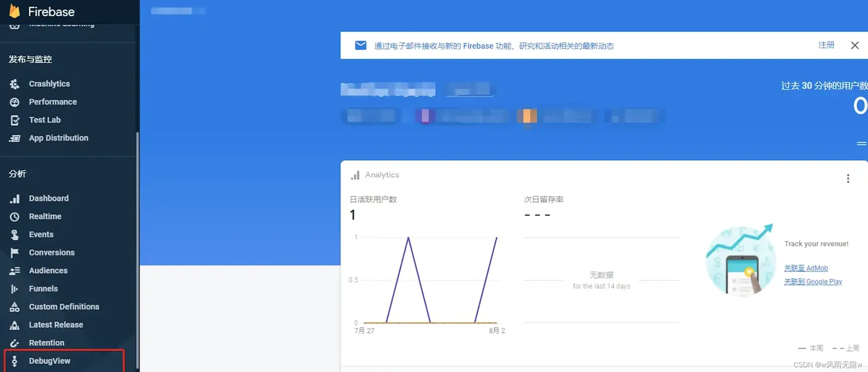Open Conversions page
Viewport: 868px width, 372px height.
[51, 252]
